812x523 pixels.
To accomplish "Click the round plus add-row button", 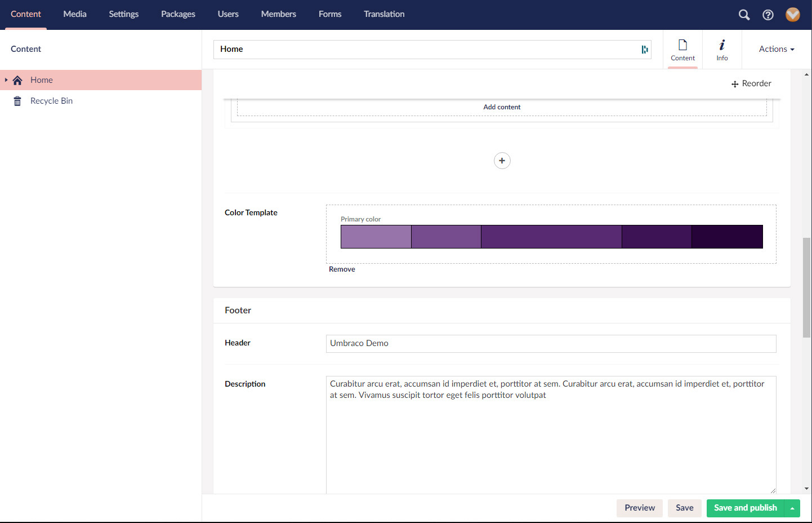I will [x=502, y=161].
